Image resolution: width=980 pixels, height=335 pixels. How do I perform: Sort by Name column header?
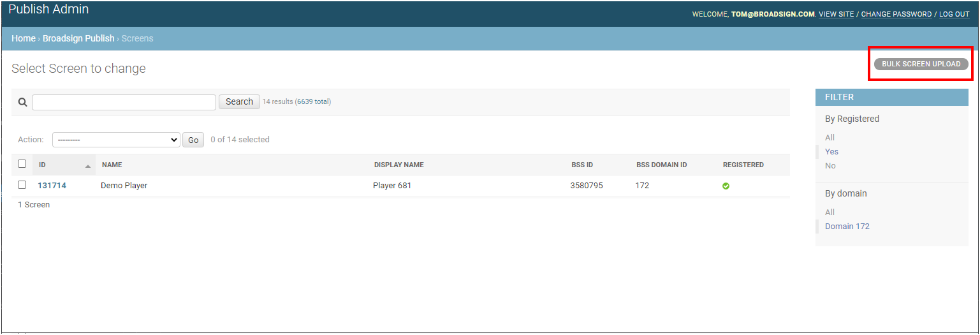pyautogui.click(x=112, y=165)
